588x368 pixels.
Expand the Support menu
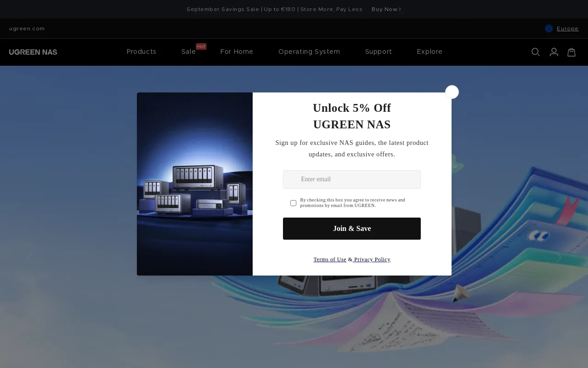coord(379,52)
